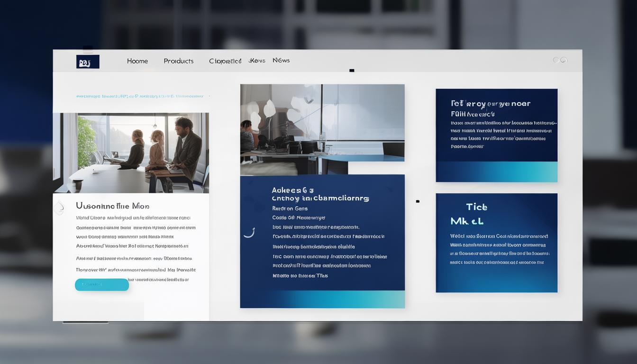Select the "Usoonine the Mion" heading
637x364 pixels.
113,206
